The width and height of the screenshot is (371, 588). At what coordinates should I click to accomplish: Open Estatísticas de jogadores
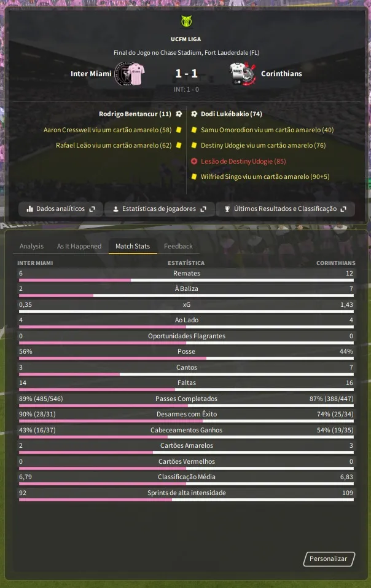[159, 209]
